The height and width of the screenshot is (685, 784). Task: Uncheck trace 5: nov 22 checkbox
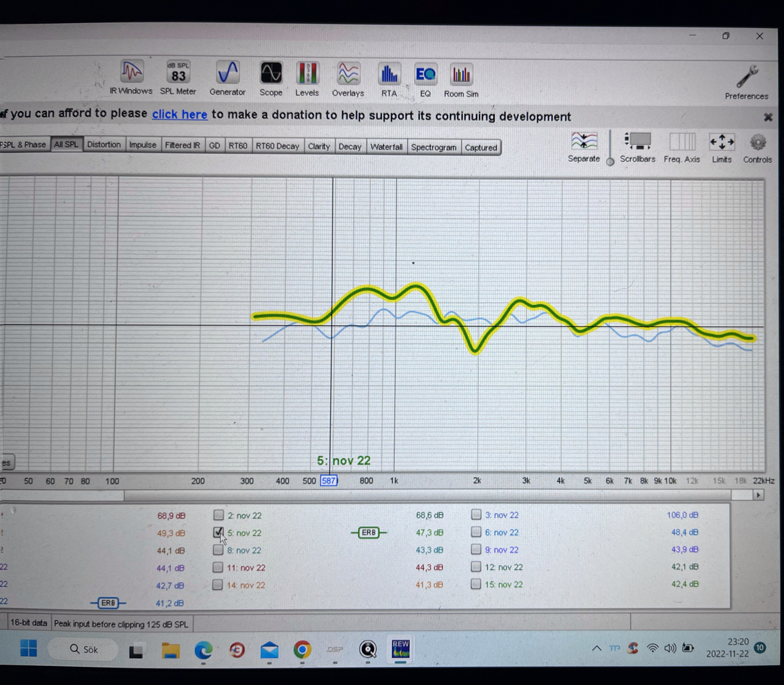[218, 532]
